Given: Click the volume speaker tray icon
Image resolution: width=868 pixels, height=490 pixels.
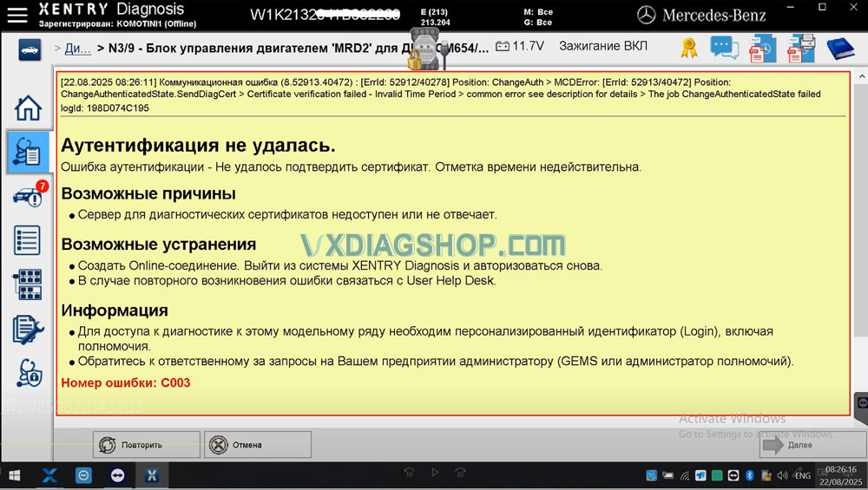Looking at the screenshot, I should tap(782, 475).
